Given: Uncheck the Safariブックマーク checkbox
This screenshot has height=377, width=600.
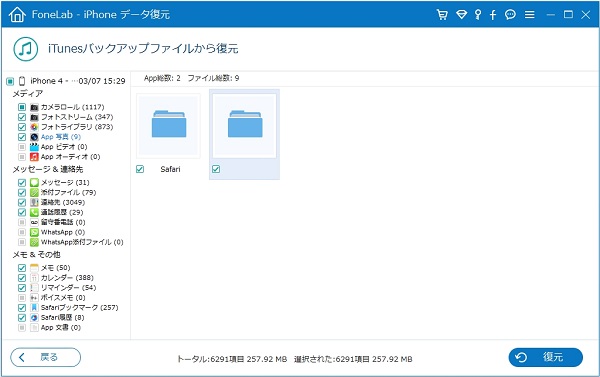Looking at the screenshot, I should (22, 308).
